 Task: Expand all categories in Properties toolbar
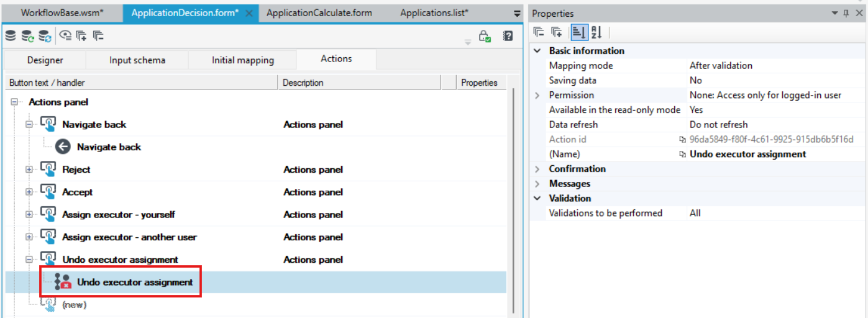(x=557, y=33)
